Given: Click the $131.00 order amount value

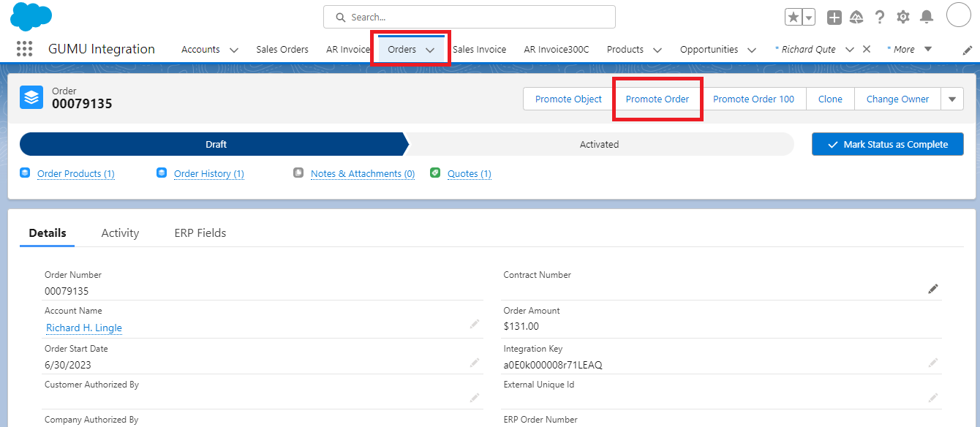Looking at the screenshot, I should pyautogui.click(x=521, y=326).
